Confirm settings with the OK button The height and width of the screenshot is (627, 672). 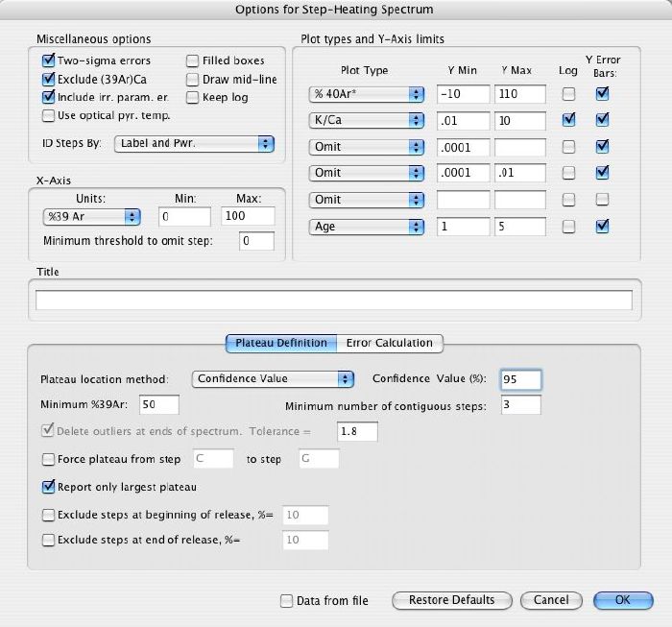(623, 600)
